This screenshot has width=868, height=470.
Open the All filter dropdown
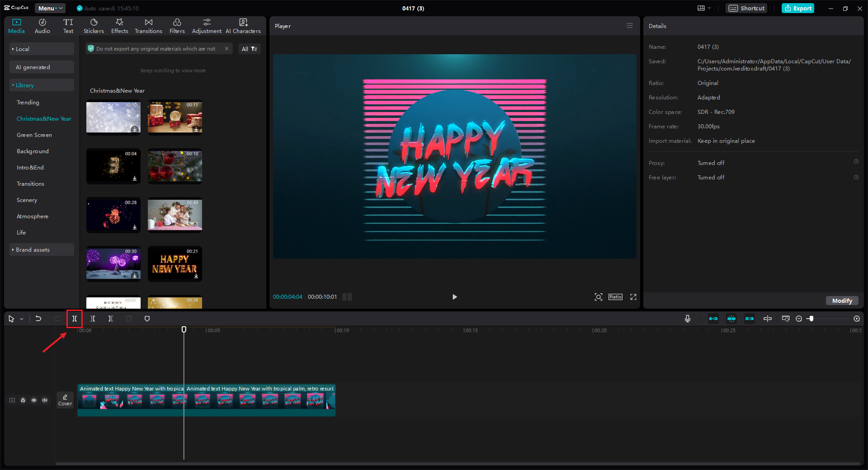click(249, 49)
